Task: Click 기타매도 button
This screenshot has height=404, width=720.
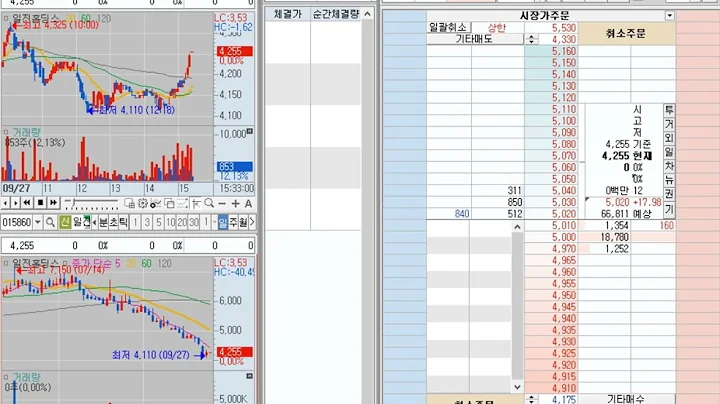Action: pyautogui.click(x=474, y=39)
